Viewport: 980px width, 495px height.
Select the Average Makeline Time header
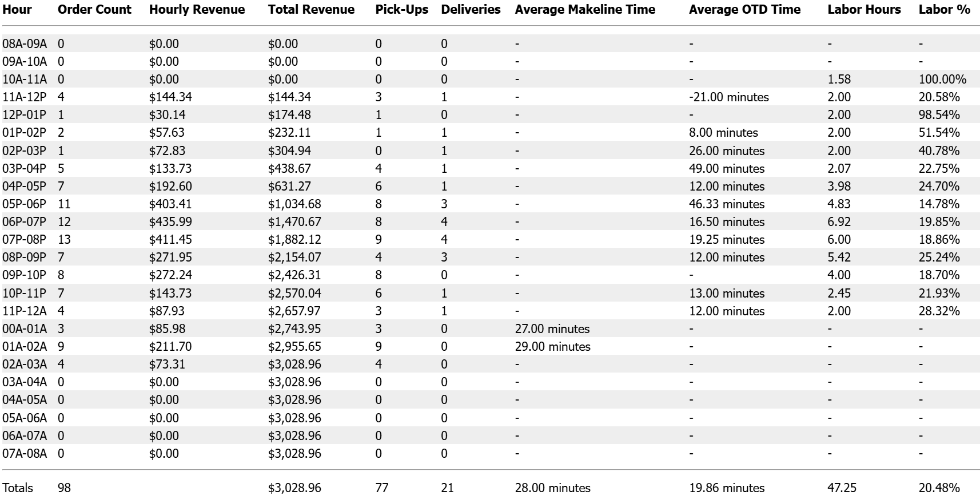pos(585,10)
